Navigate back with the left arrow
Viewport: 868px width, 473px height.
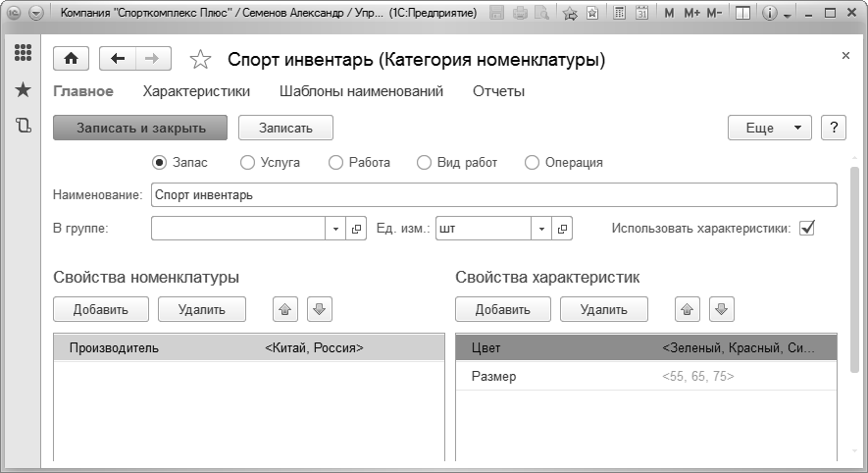click(x=118, y=58)
